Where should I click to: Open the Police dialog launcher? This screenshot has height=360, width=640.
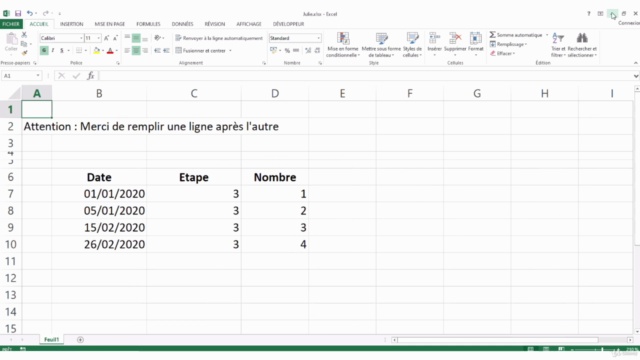tap(118, 63)
